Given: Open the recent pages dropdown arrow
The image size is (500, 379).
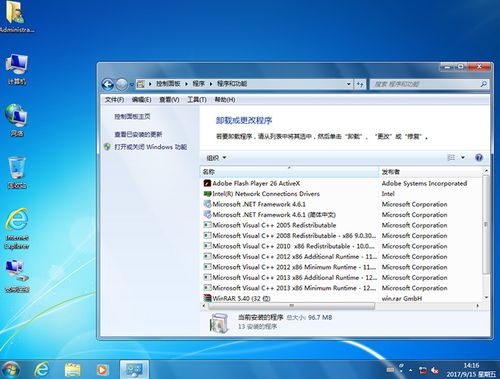Looking at the screenshot, I should 131,84.
